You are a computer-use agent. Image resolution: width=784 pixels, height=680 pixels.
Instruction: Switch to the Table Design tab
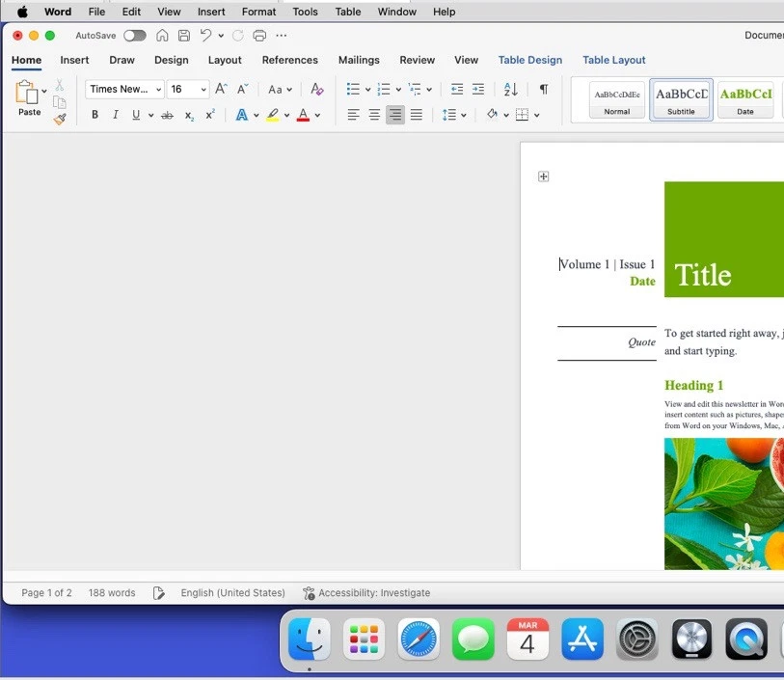(x=529, y=60)
